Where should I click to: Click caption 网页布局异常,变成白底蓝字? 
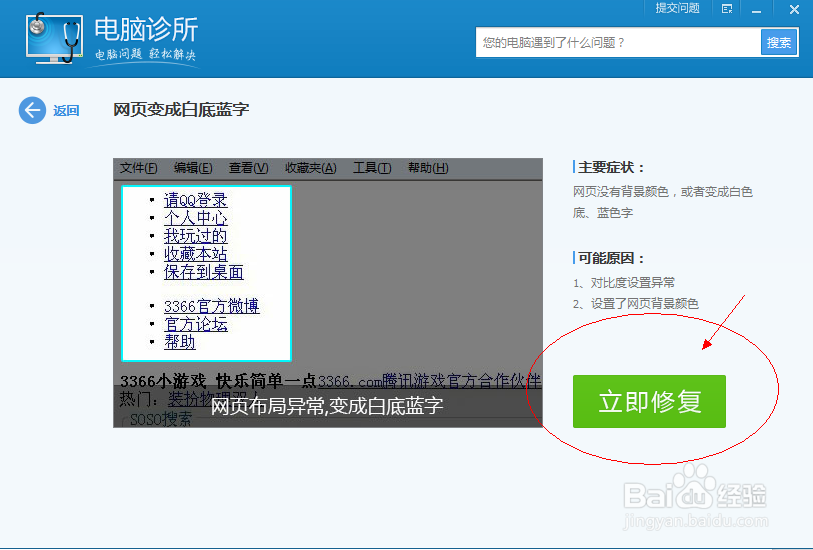tap(327, 406)
